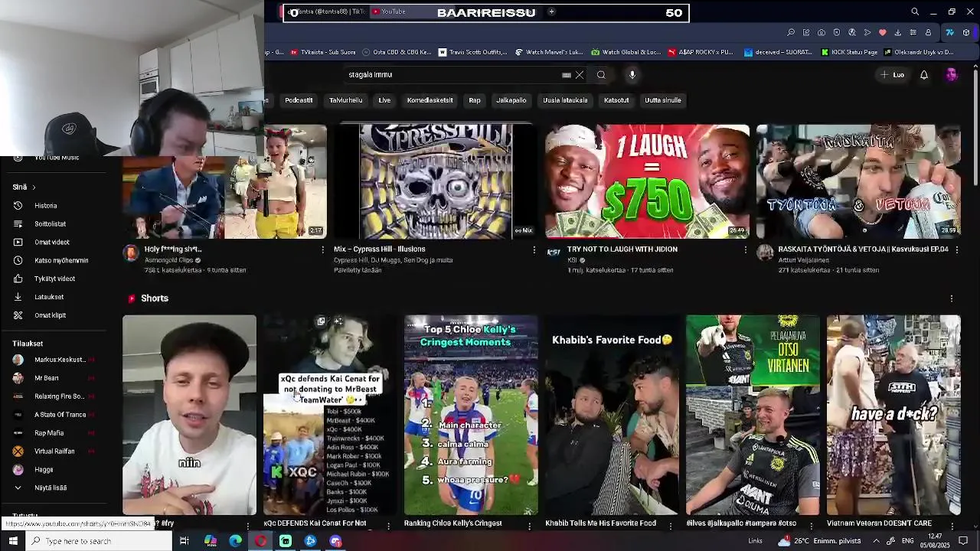Select the Katsotut filter chip

(616, 100)
